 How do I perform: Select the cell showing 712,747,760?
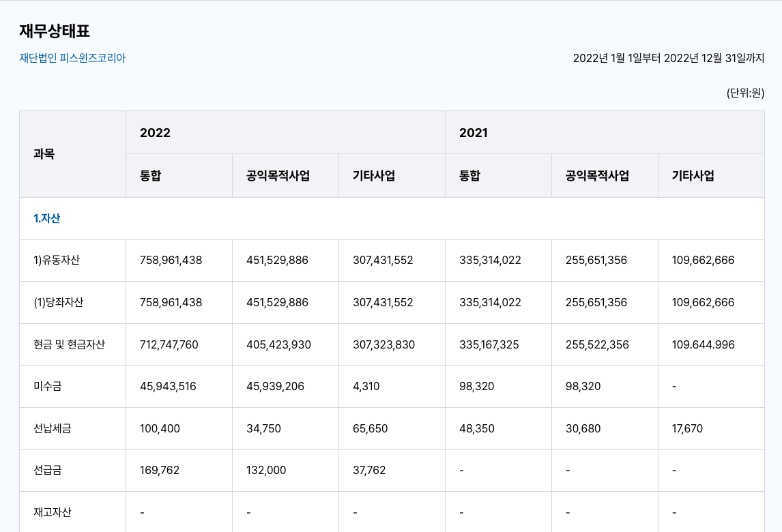[169, 344]
